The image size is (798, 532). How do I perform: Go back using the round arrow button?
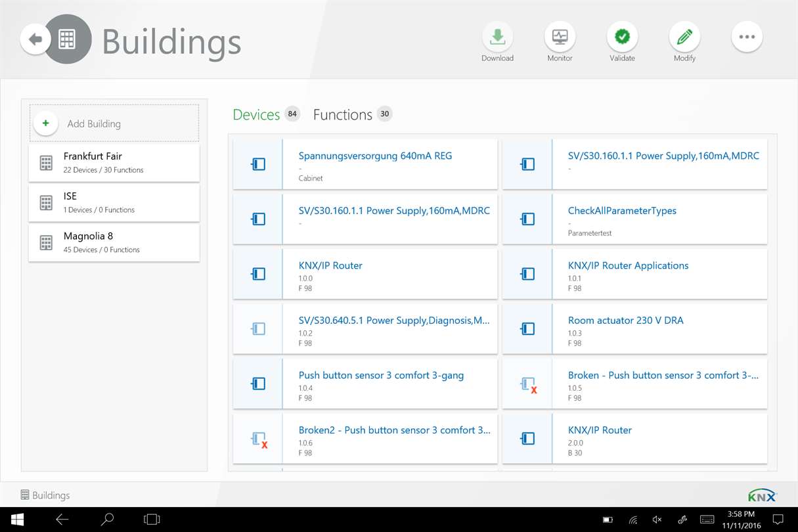coord(35,39)
